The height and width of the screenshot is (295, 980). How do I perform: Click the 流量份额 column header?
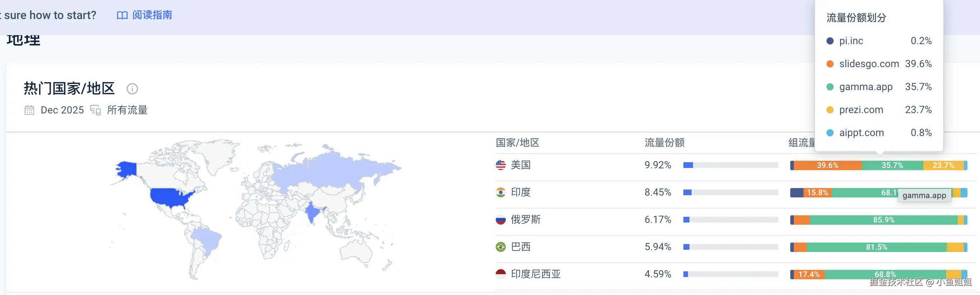(x=664, y=143)
